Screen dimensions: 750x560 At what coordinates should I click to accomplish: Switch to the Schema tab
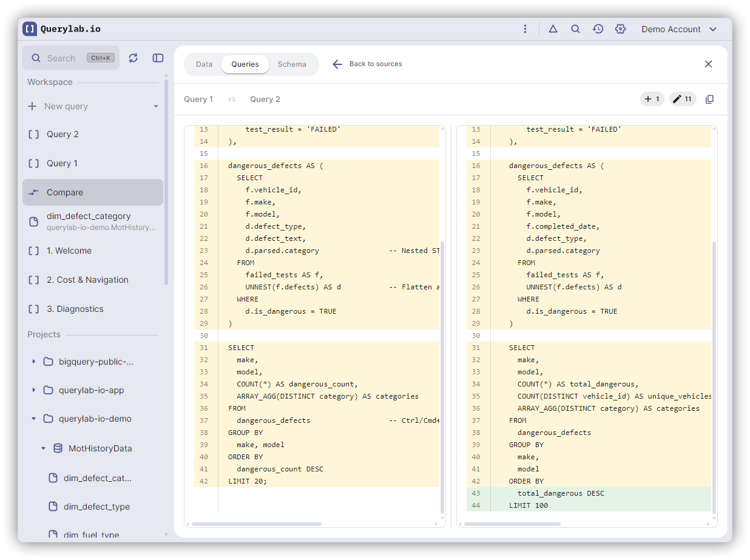(292, 64)
